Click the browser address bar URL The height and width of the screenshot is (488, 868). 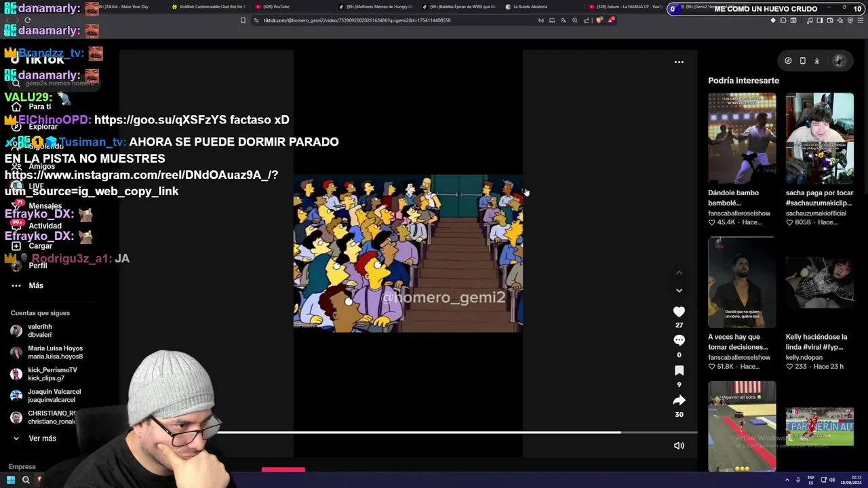click(x=357, y=20)
